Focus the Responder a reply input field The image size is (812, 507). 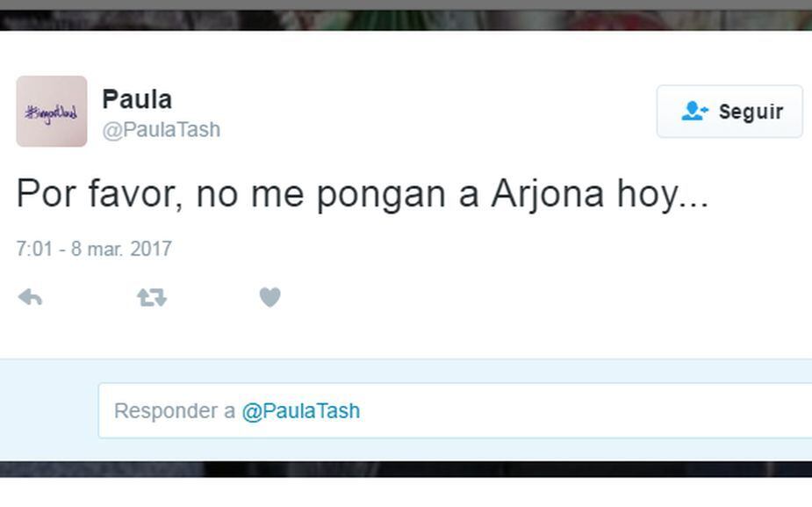[456, 410]
